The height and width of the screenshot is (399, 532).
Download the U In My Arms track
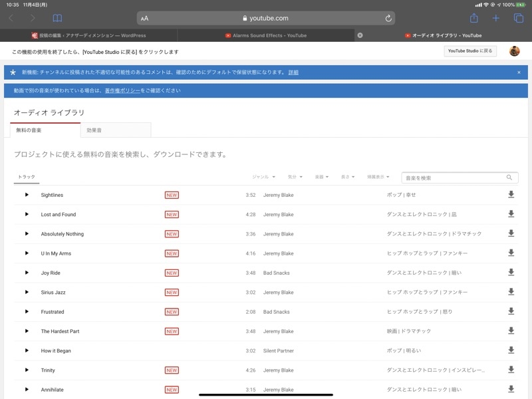click(x=511, y=253)
